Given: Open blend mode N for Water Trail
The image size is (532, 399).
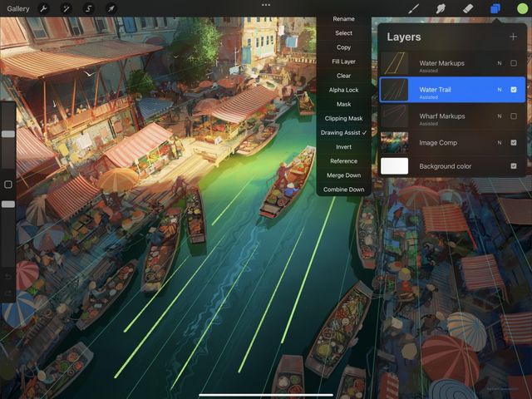Looking at the screenshot, I should (x=500, y=90).
